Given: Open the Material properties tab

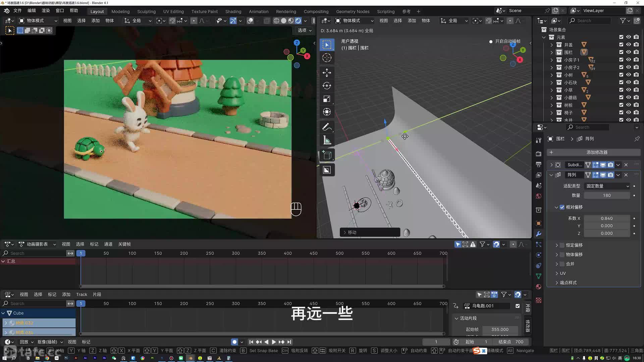Looking at the screenshot, I should pyautogui.click(x=538, y=287).
